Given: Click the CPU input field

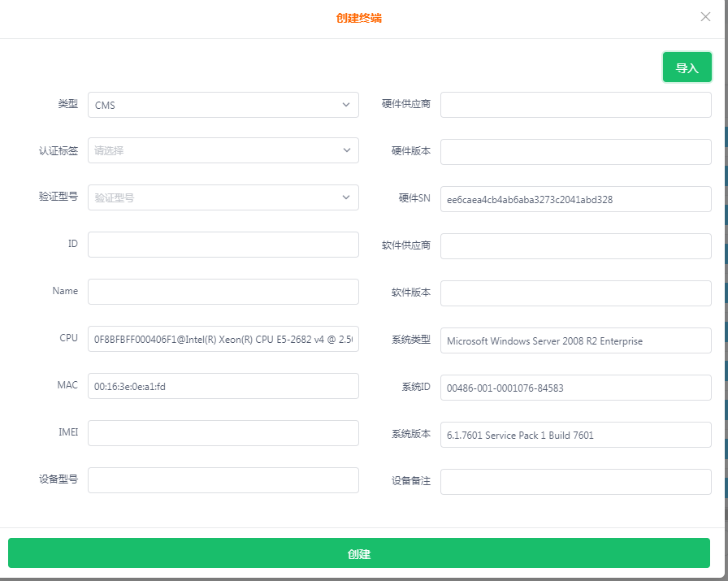Looking at the screenshot, I should (223, 339).
